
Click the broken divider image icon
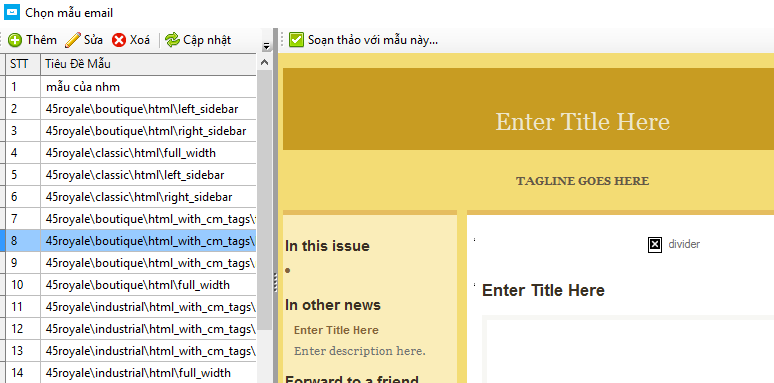[655, 244]
